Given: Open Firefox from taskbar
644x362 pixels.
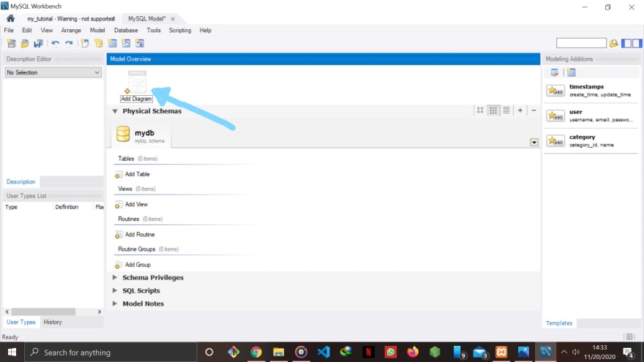Looking at the screenshot, I should click(413, 352).
